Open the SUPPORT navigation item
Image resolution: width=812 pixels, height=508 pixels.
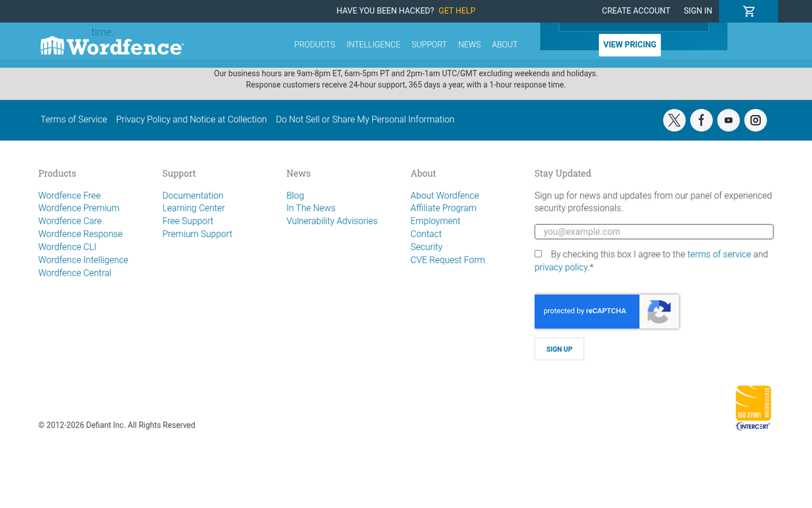coord(429,45)
